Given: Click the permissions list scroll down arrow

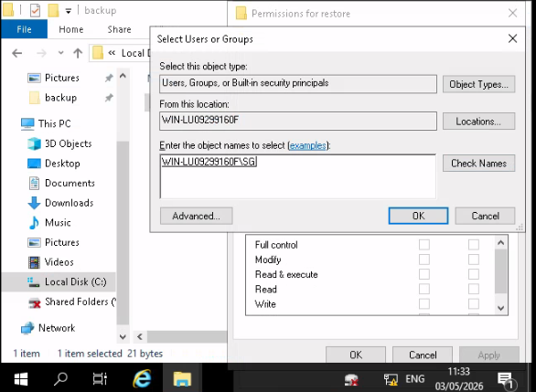Looking at the screenshot, I should [501, 308].
